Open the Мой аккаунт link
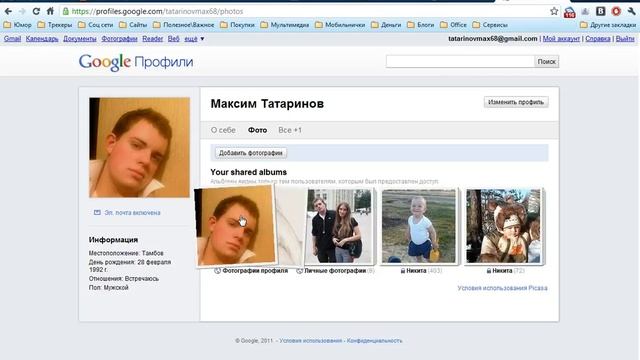The width and height of the screenshot is (640, 360). [561, 39]
